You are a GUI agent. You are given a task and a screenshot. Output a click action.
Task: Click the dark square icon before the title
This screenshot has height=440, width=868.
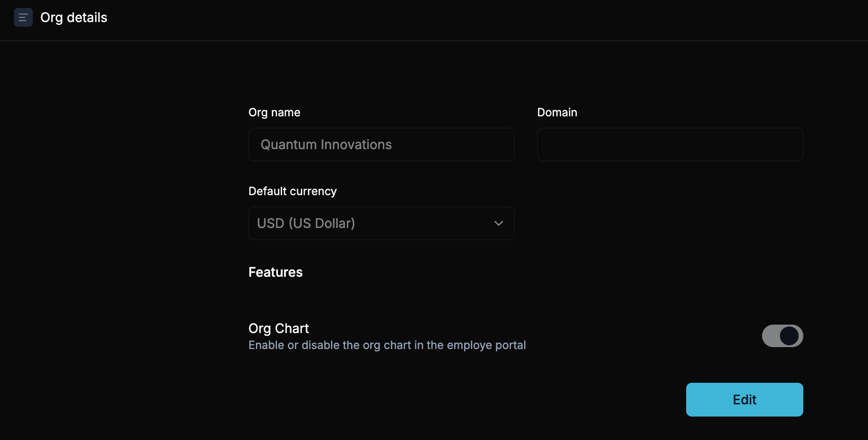coord(23,17)
